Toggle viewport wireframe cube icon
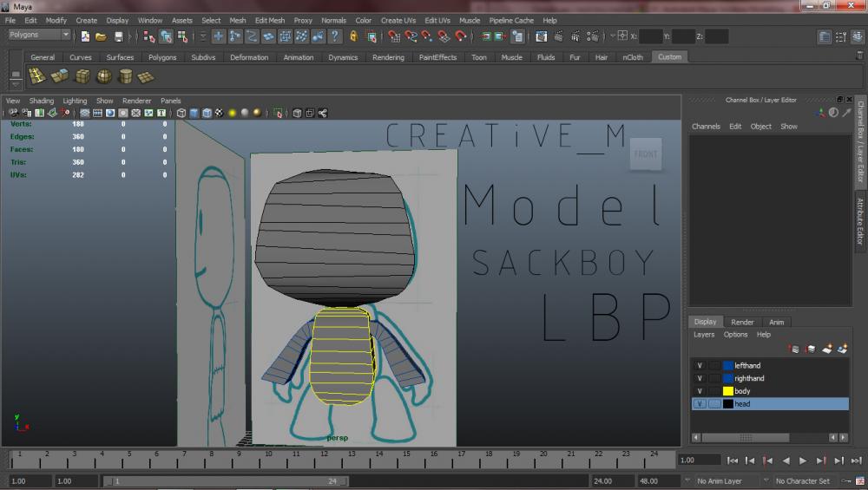868x490 pixels. [181, 113]
